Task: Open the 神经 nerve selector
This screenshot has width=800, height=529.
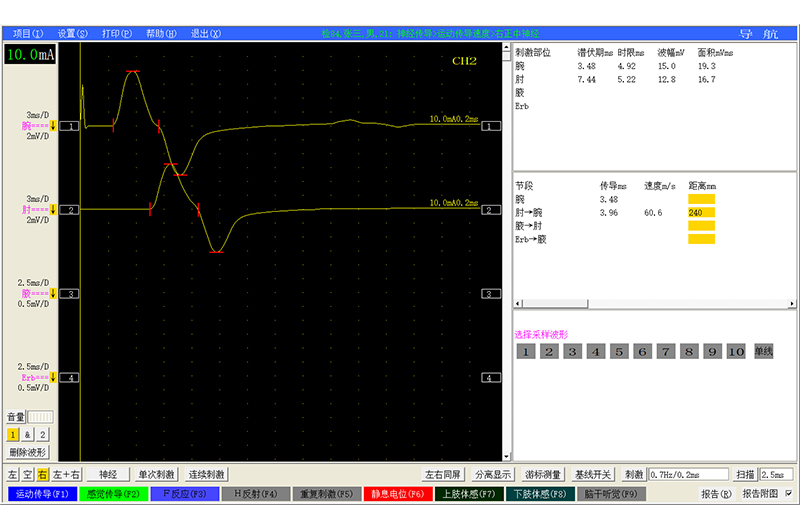Action: point(107,474)
